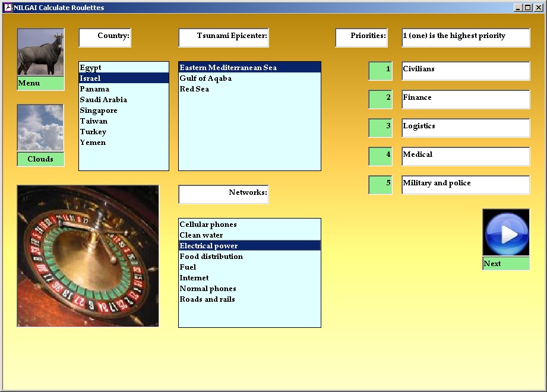Viewport: 547px width, 392px height.
Task: Click the priority 1 number box
Action: coord(380,71)
